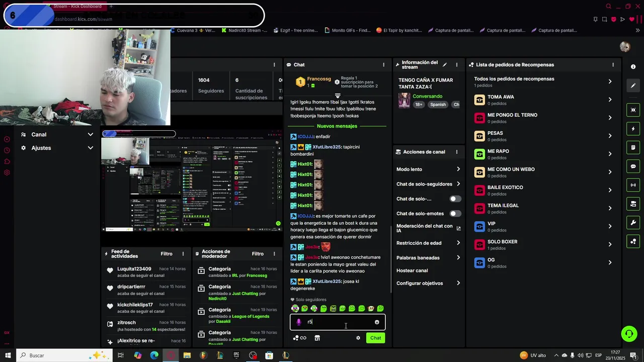This screenshot has width=644, height=362.
Task: Open Acciones de canal three-dot menu
Action: click(x=456, y=152)
